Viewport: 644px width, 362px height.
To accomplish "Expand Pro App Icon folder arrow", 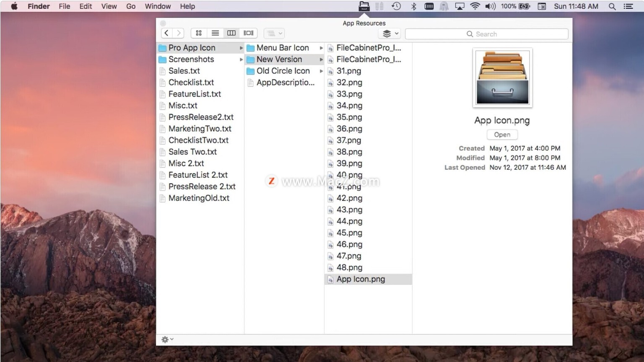I will 241,48.
